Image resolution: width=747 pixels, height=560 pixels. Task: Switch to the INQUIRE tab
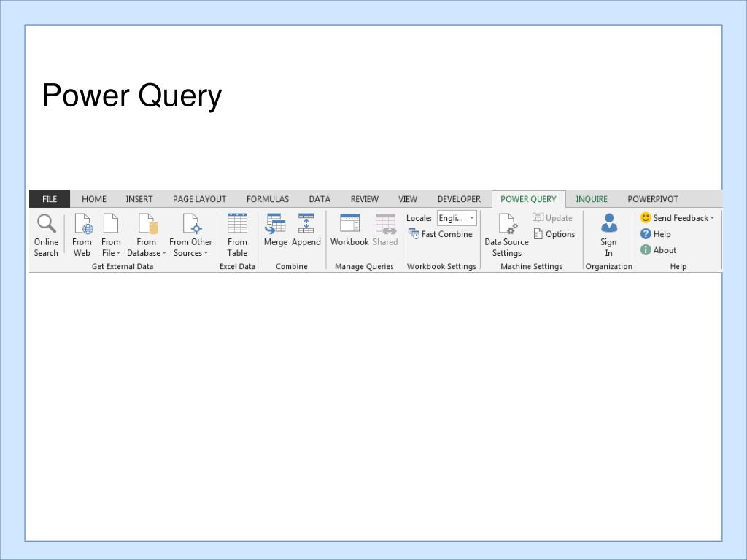click(x=592, y=199)
